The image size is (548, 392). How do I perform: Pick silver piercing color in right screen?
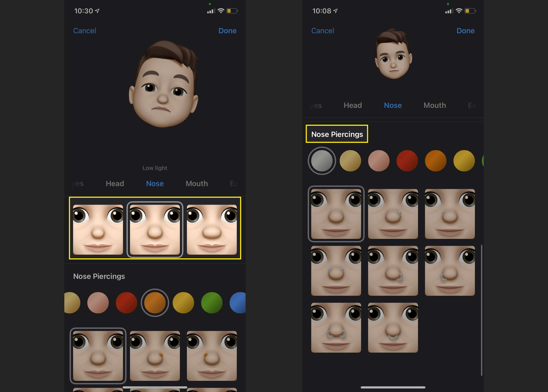tap(322, 161)
